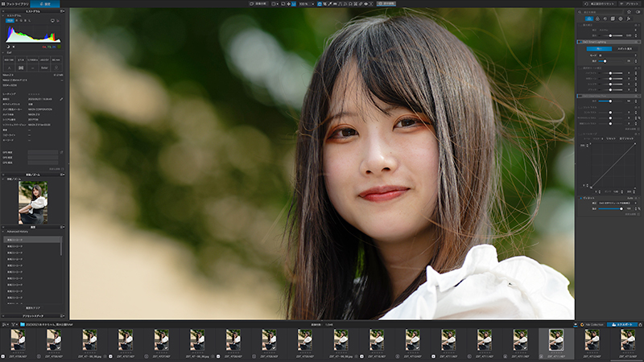Toggle the DxO Smart Lighting enable switch
644x362 pixels.
coord(580,42)
